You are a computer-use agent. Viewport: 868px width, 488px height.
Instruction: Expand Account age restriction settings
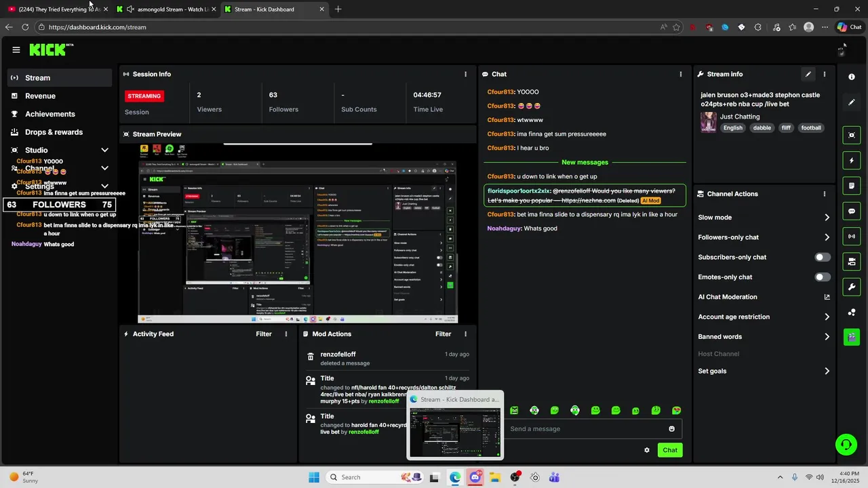(x=827, y=317)
